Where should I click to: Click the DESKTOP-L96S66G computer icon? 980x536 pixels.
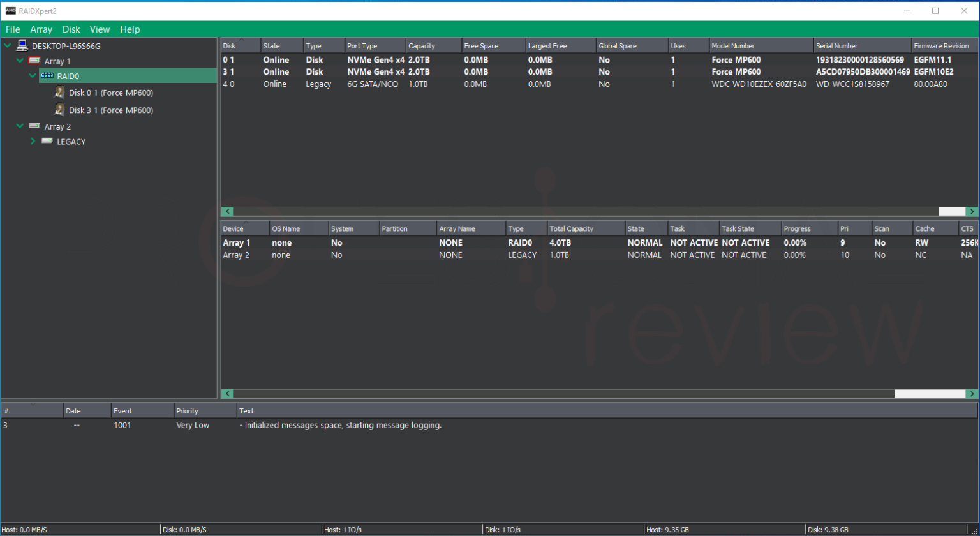pos(22,45)
